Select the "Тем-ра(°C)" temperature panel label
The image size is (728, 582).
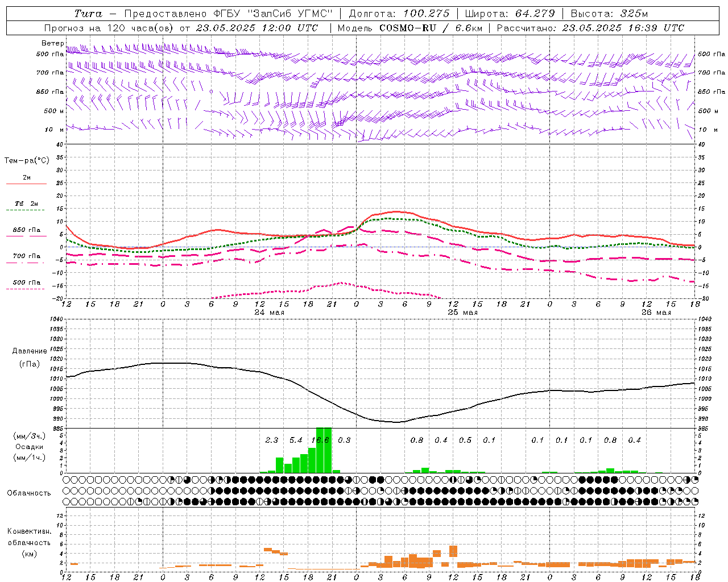pos(27,161)
